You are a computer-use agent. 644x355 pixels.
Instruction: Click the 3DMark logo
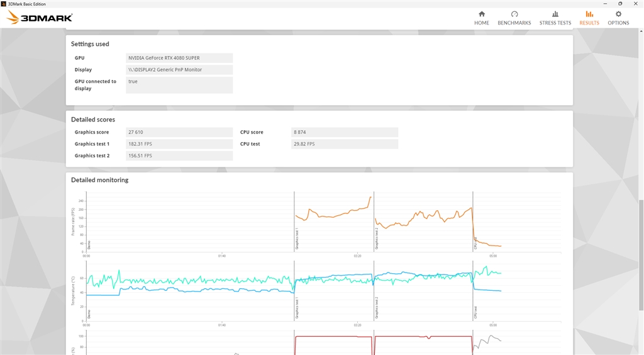[x=40, y=18]
